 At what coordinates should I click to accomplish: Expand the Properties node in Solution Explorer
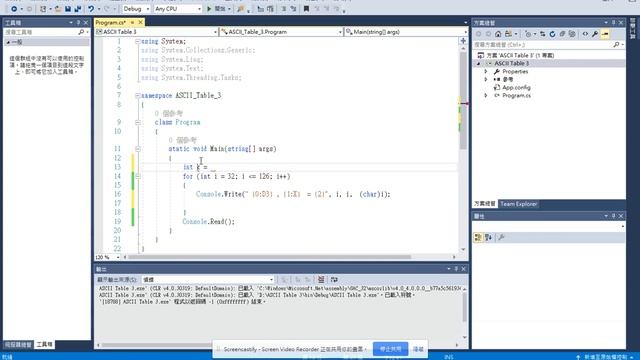point(486,71)
